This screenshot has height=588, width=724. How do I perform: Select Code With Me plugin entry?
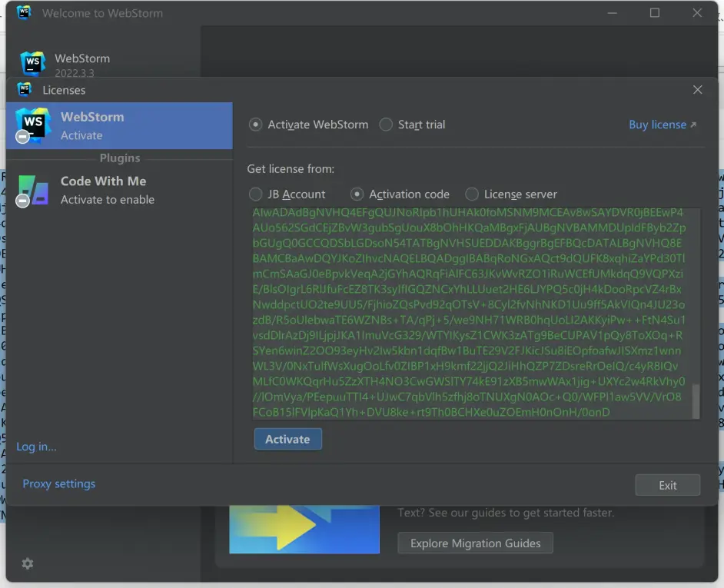(x=120, y=191)
